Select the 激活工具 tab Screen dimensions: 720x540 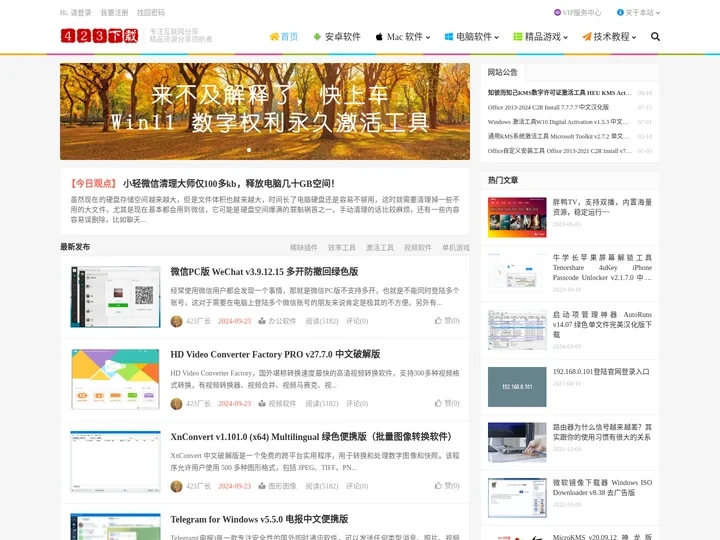tap(380, 248)
